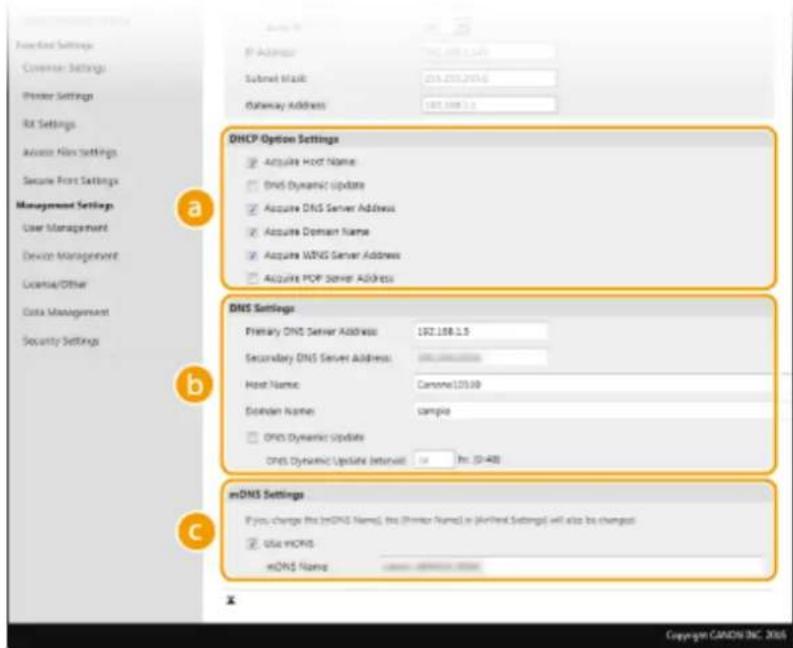Enable DNS Dynamic Update under DHCP options
This screenshot has height=648, width=793.
[252, 186]
